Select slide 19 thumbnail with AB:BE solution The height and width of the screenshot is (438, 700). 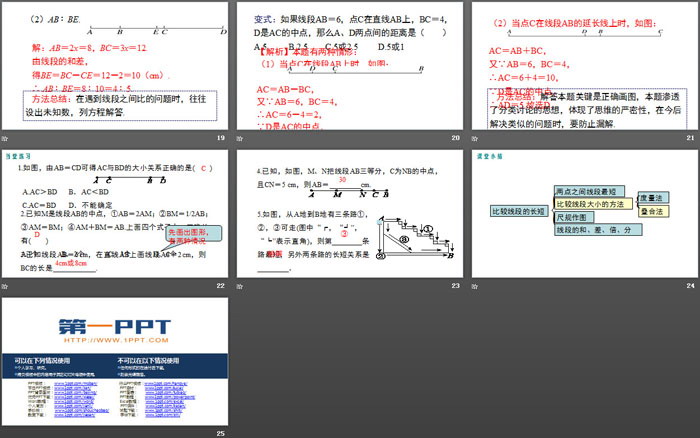114,64
